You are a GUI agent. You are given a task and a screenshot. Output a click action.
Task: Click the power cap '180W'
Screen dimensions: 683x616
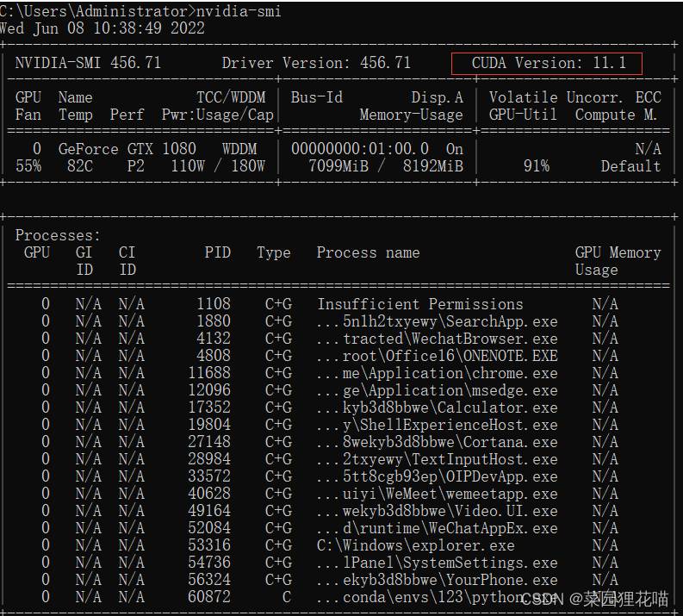tap(248, 166)
